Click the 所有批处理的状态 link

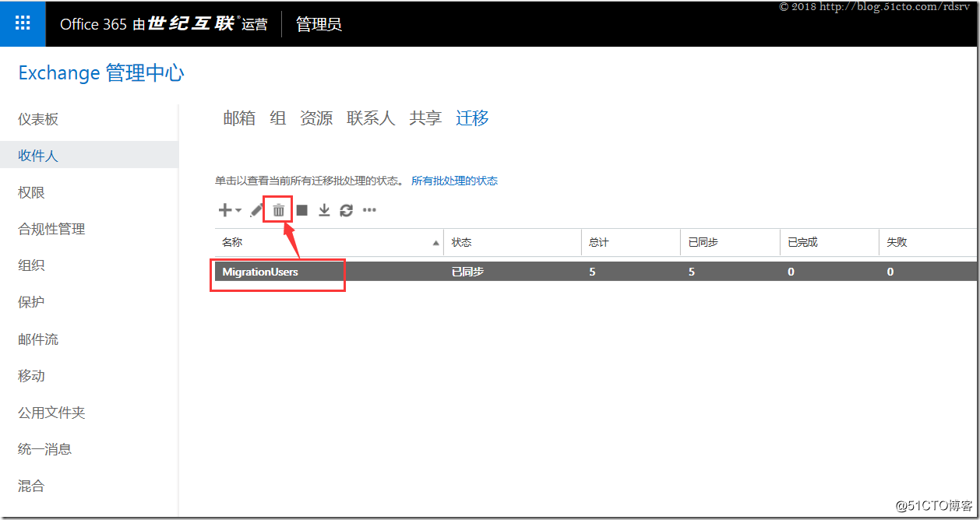(x=454, y=181)
